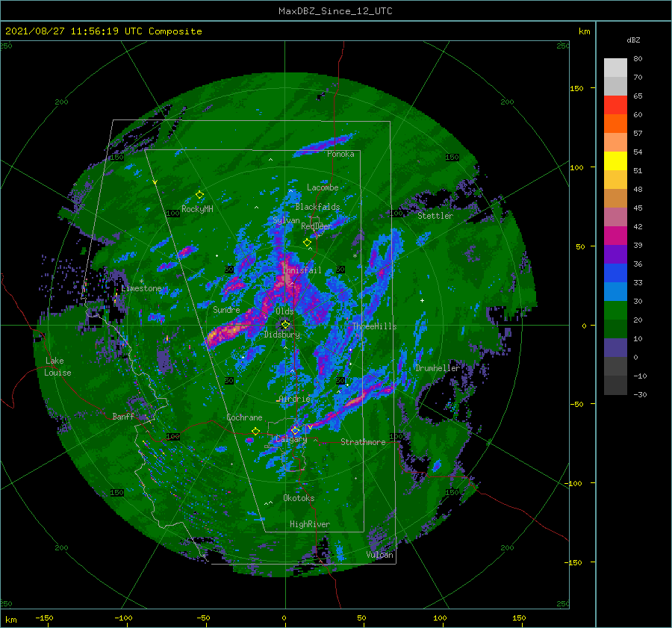Click the Drumheller label
Image resolution: width=672 pixels, height=628 pixels.
(x=438, y=368)
